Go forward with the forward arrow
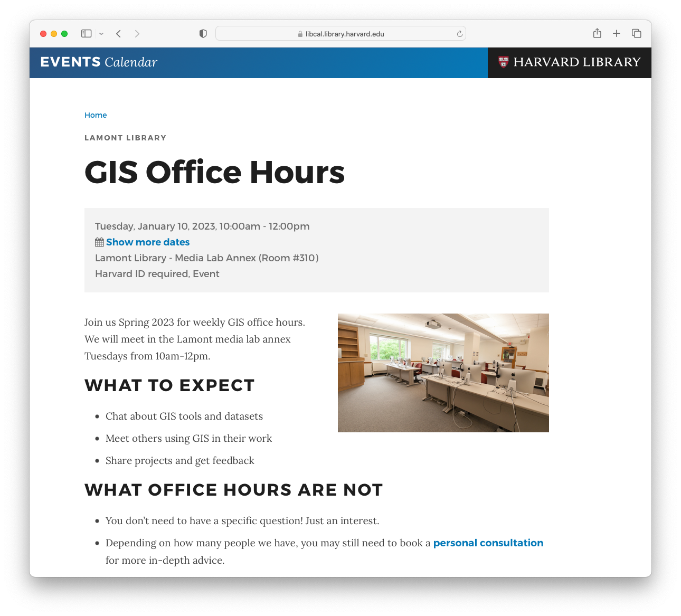The height and width of the screenshot is (616, 681). coord(137,34)
